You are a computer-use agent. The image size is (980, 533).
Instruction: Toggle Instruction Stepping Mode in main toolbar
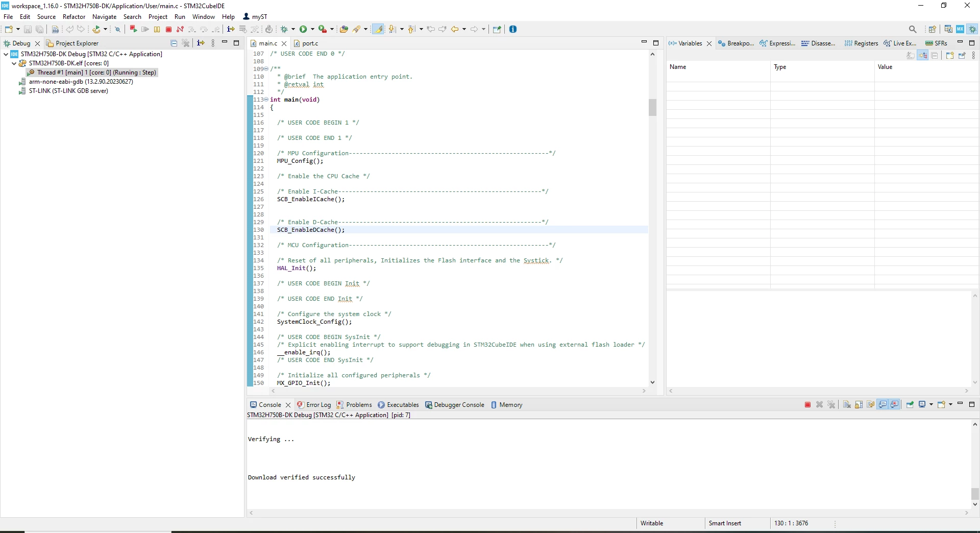(231, 29)
